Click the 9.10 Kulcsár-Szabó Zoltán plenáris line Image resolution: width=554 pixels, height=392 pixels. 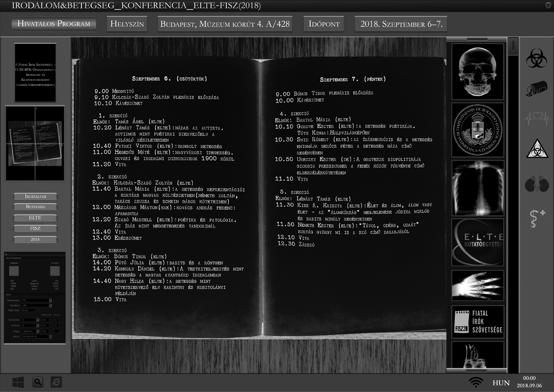pos(157,97)
